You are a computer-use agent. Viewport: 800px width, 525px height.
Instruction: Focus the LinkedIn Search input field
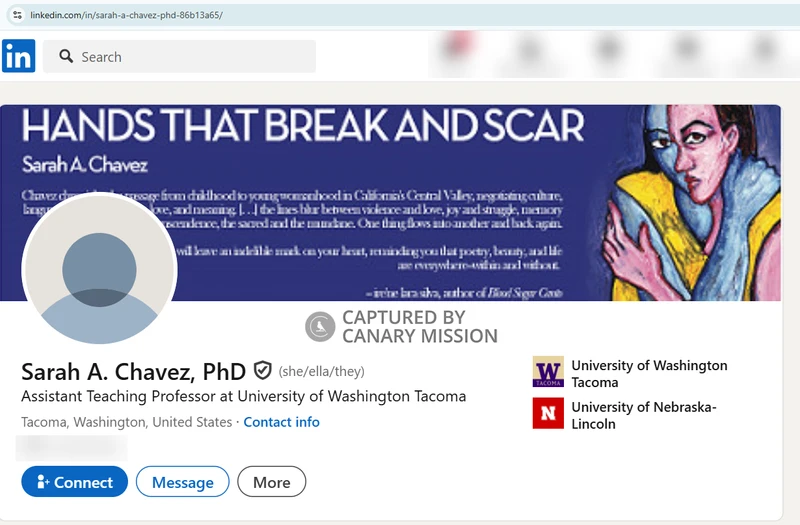click(190, 57)
